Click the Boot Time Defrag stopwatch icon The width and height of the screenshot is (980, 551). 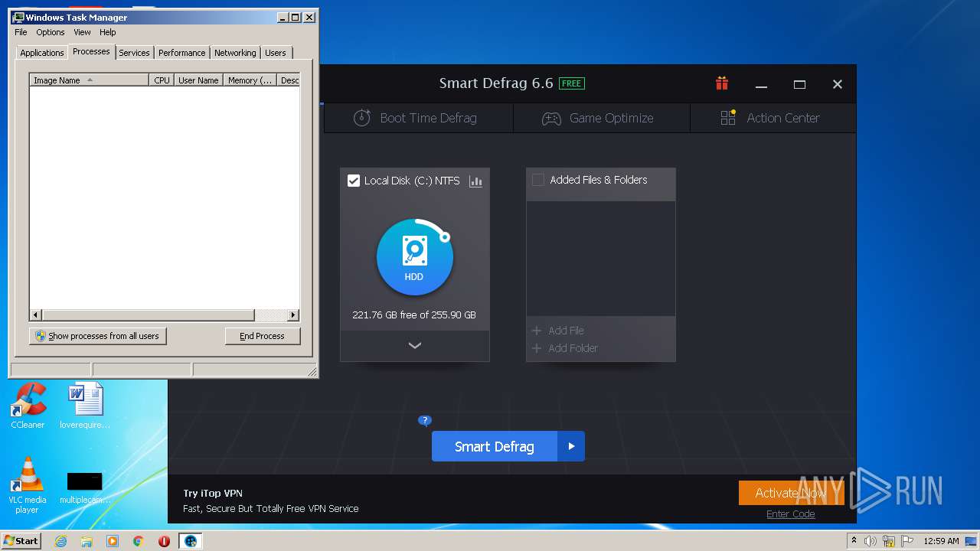tap(361, 118)
